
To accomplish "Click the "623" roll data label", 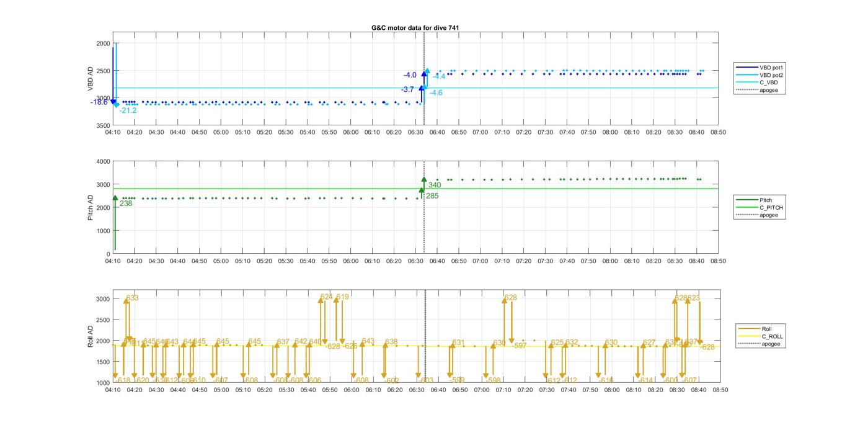I will 694,298.
